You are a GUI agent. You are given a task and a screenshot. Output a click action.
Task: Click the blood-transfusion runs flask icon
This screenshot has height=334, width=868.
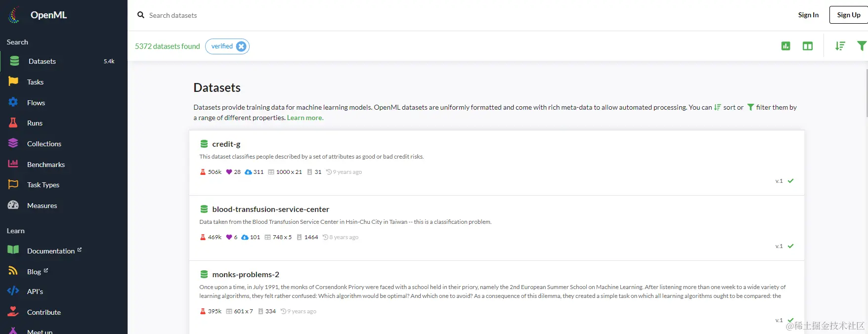[x=203, y=237]
